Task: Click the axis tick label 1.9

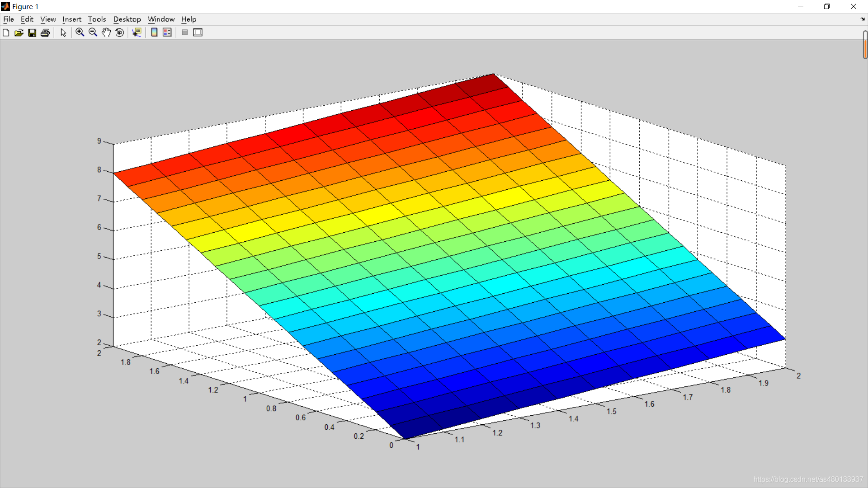Action: point(764,383)
